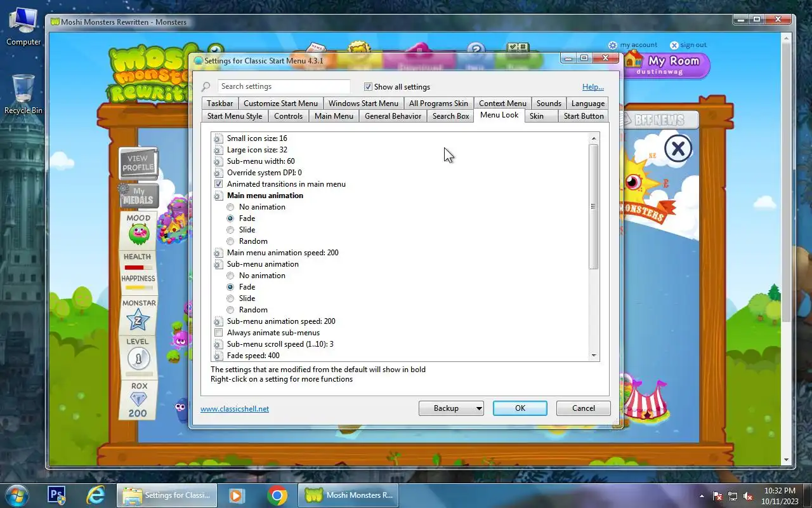Click the search magnifier icon in settings

(206, 87)
